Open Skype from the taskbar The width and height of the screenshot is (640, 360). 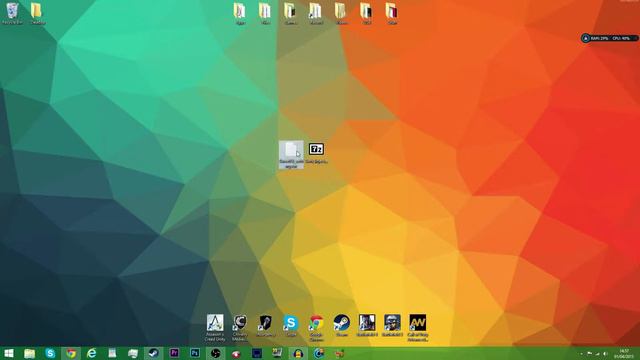(x=50, y=353)
